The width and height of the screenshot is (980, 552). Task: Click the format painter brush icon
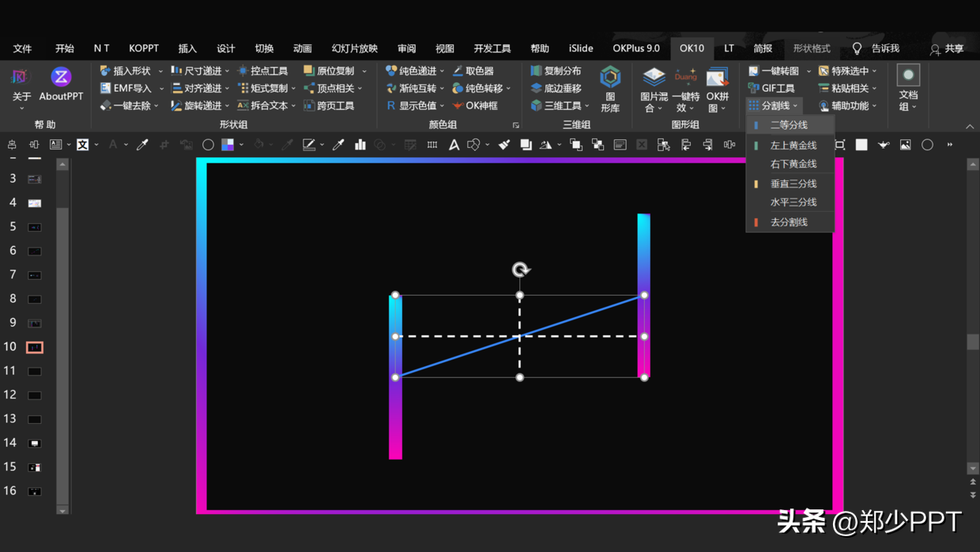(x=503, y=145)
